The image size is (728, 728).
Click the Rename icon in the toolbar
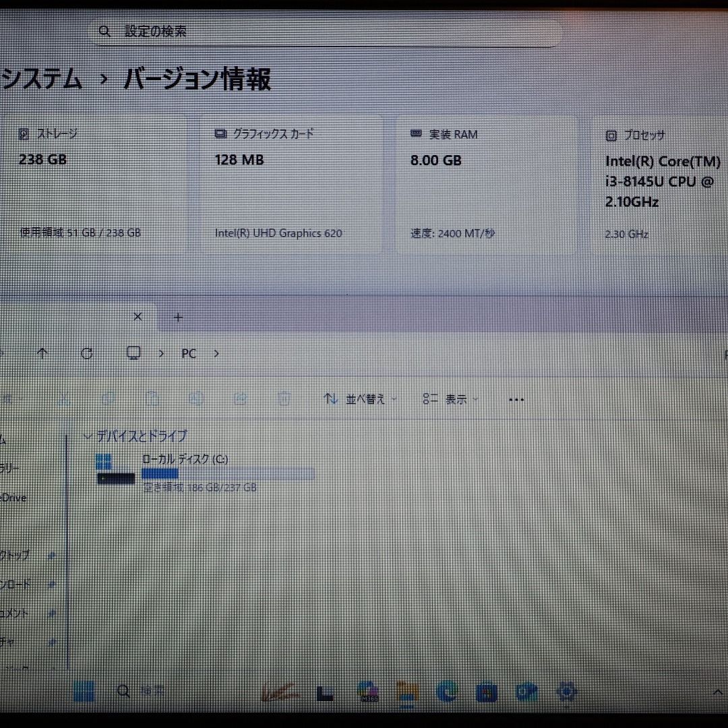[x=196, y=398]
